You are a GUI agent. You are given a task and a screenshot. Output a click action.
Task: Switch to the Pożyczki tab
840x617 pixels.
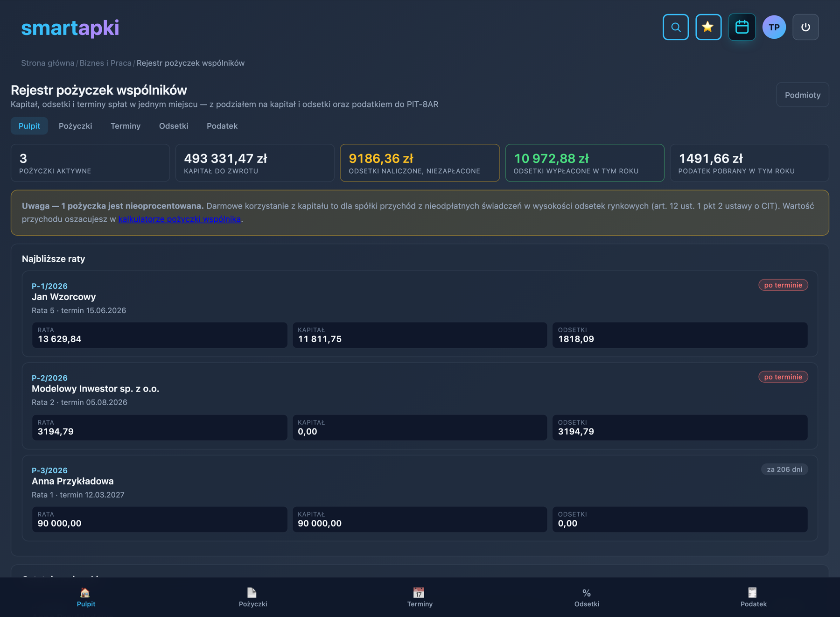(75, 126)
